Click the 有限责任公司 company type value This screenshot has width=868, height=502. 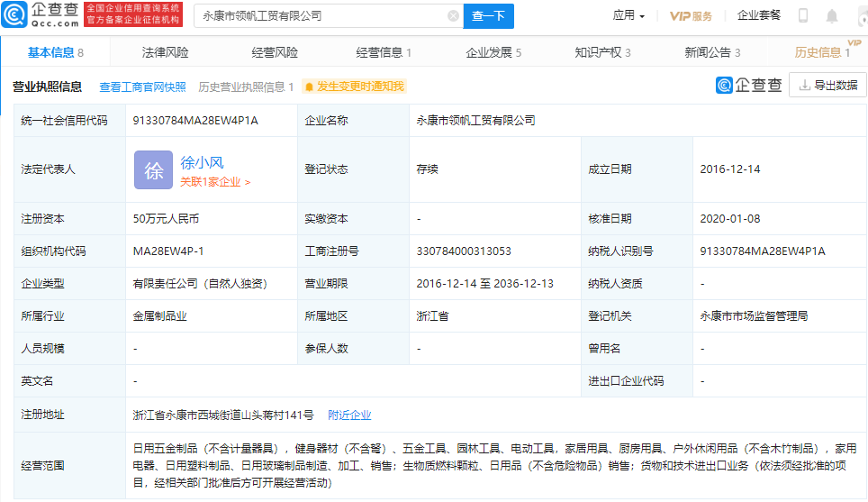[200, 284]
